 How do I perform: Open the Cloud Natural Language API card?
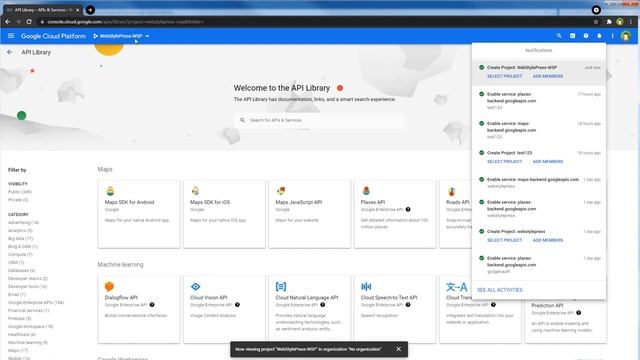coord(309,309)
